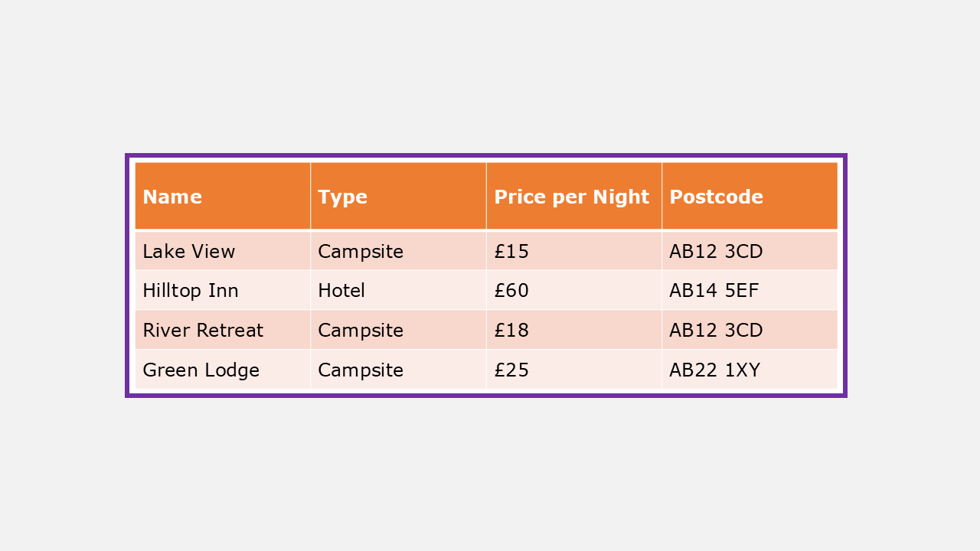Click the AB14 5EF postcode cell

tap(749, 291)
